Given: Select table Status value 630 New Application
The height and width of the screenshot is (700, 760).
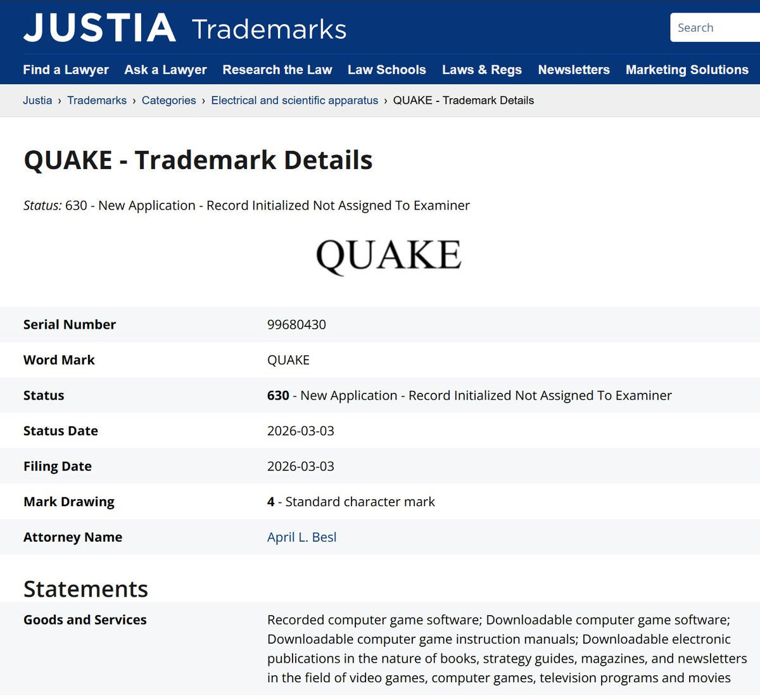Looking at the screenshot, I should (469, 395).
